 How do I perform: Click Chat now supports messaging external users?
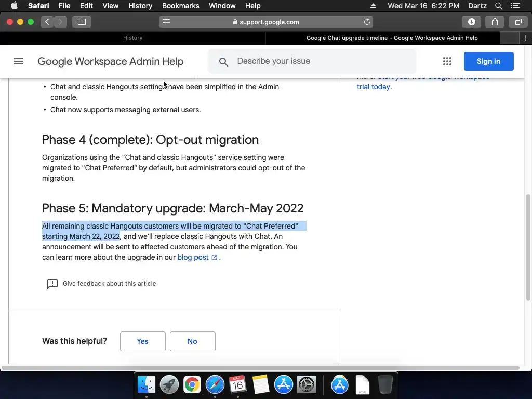click(x=126, y=110)
